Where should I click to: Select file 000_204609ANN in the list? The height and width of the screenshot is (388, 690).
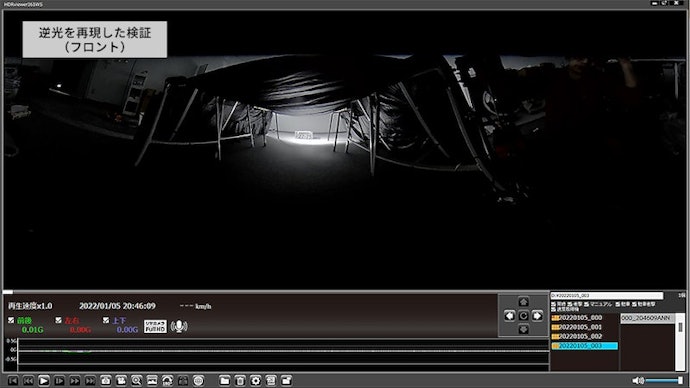pyautogui.click(x=647, y=318)
